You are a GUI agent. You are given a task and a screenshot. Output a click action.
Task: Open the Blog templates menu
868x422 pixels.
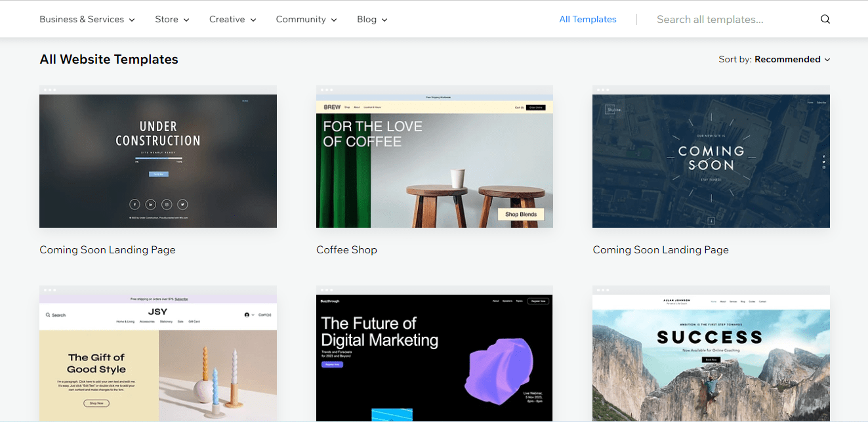(372, 19)
